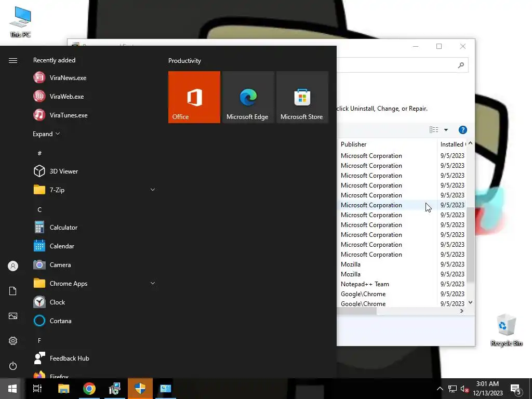The image size is (532, 399).
Task: Expand the Recently added list
Action: coord(46,134)
